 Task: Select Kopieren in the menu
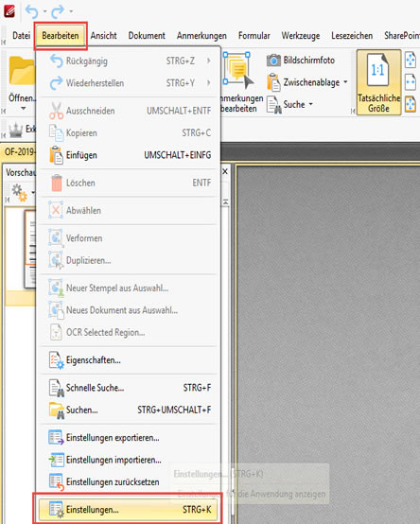pos(129,133)
